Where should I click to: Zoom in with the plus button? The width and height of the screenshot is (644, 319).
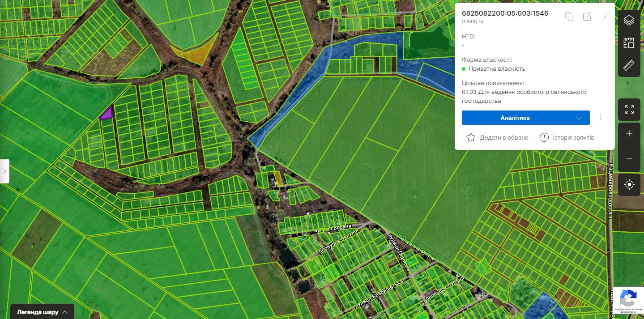pos(629,134)
